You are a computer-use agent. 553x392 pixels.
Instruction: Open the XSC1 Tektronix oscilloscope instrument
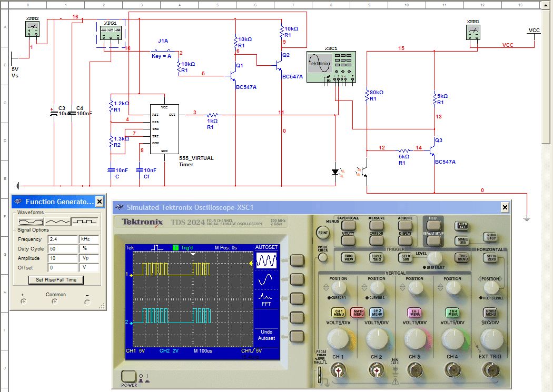click(x=331, y=67)
